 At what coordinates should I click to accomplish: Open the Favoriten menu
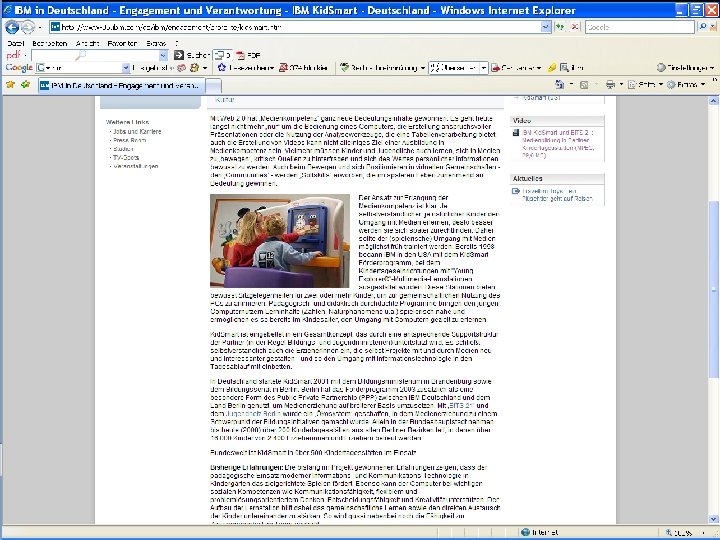(122, 44)
